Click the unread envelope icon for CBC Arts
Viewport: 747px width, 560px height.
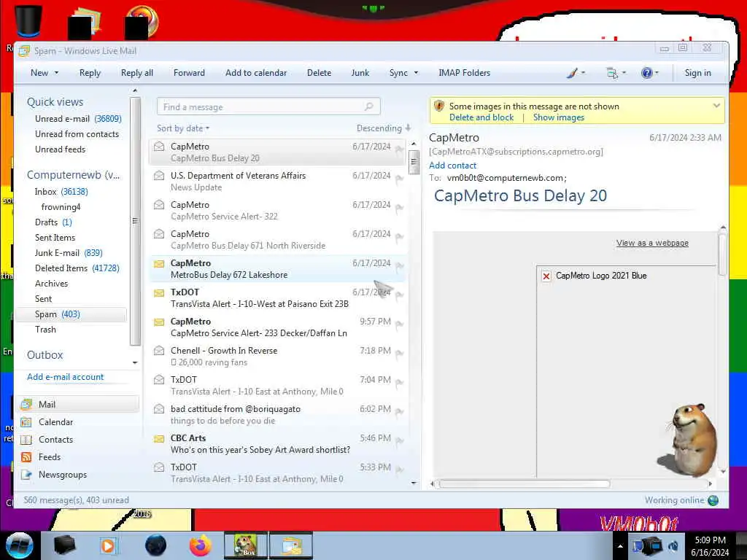(x=159, y=438)
